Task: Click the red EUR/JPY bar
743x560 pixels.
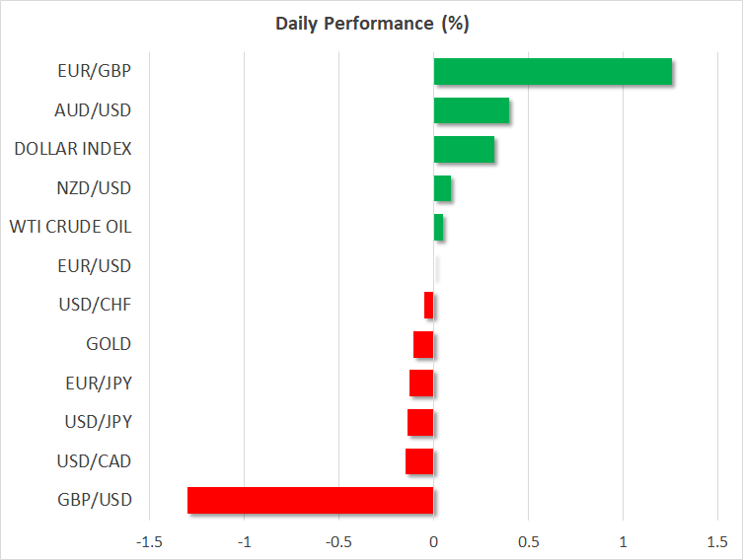Action: pyautogui.click(x=421, y=384)
